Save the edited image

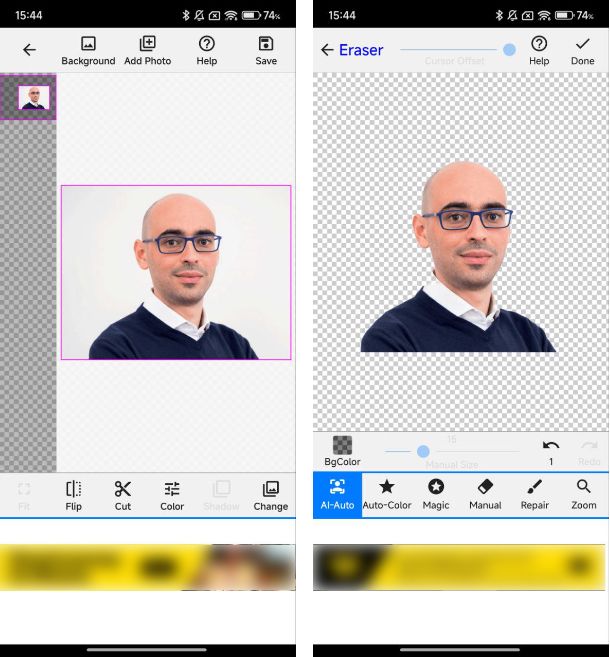266,51
